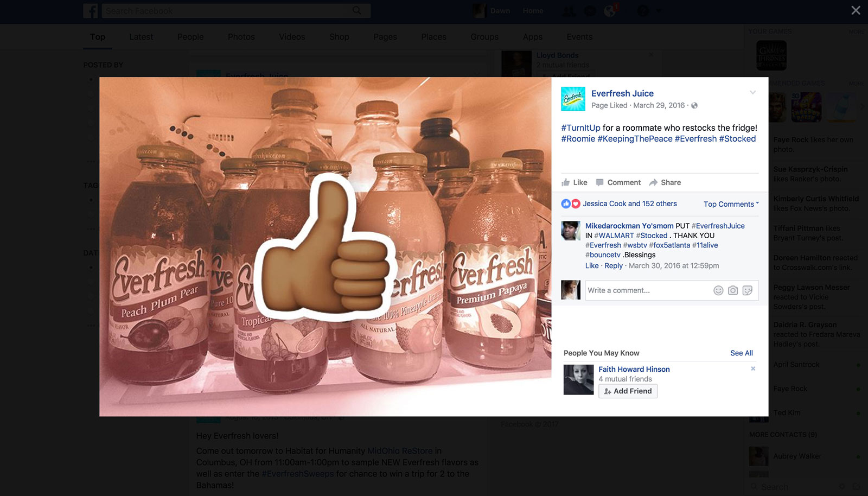Screen dimensions: 868x496
Task: Click the Comment speech bubble icon
Action: click(599, 182)
